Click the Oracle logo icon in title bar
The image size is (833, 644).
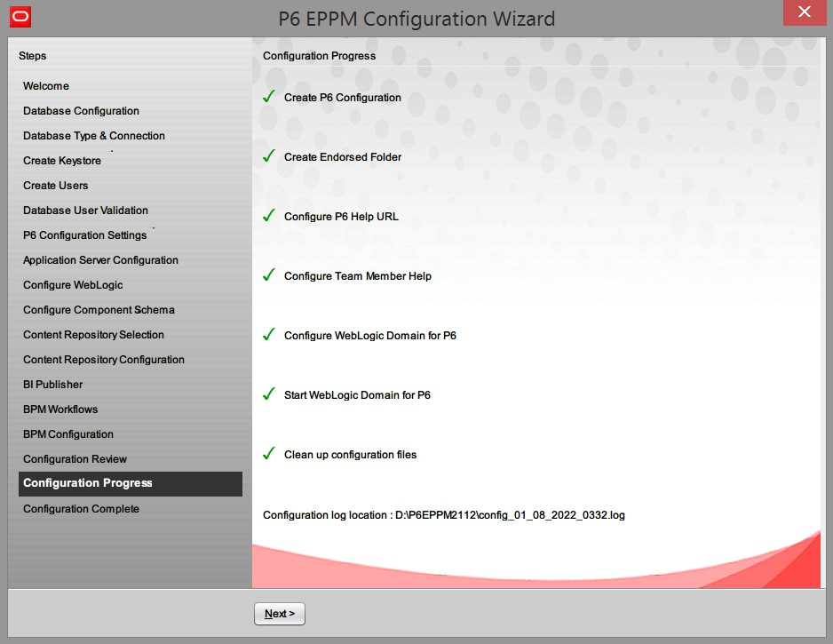click(20, 17)
